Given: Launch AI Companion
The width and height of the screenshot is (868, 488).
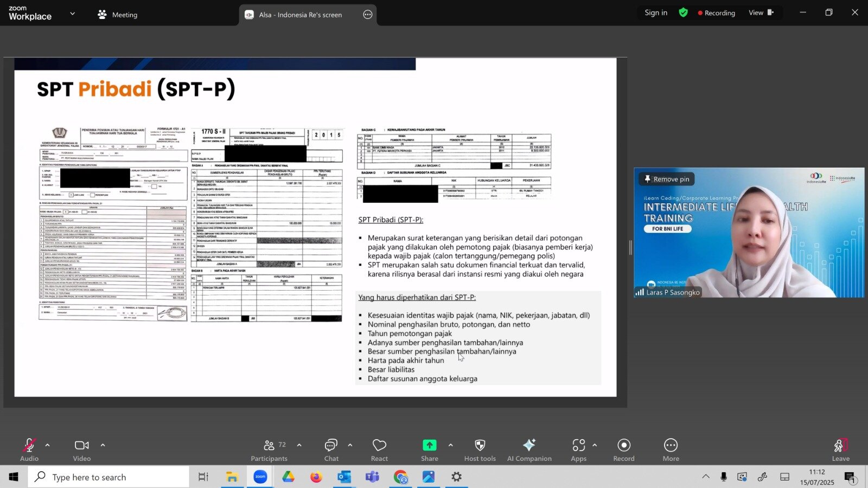Looking at the screenshot, I should 529,450.
